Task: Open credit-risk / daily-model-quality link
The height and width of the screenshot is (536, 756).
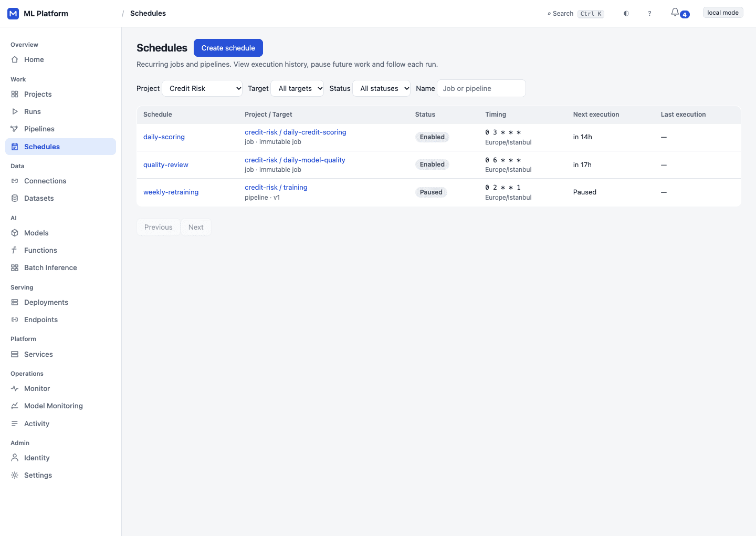Action: [295, 160]
